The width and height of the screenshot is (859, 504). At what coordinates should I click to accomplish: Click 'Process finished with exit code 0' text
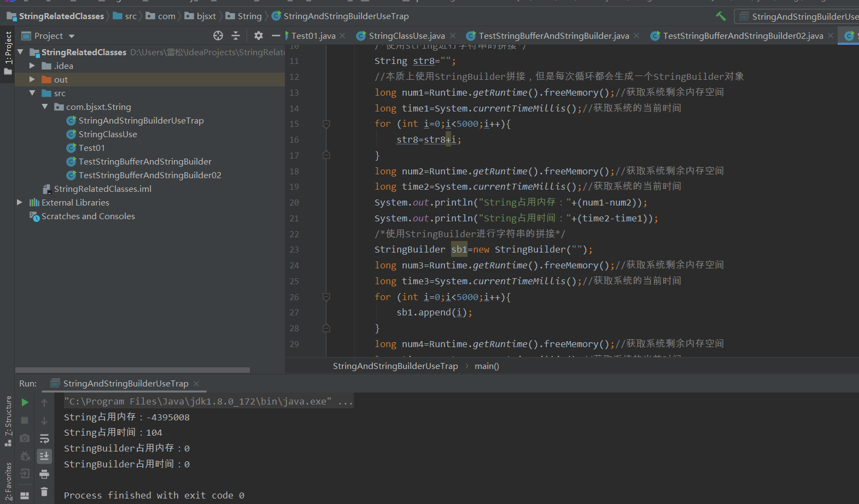pyautogui.click(x=154, y=495)
